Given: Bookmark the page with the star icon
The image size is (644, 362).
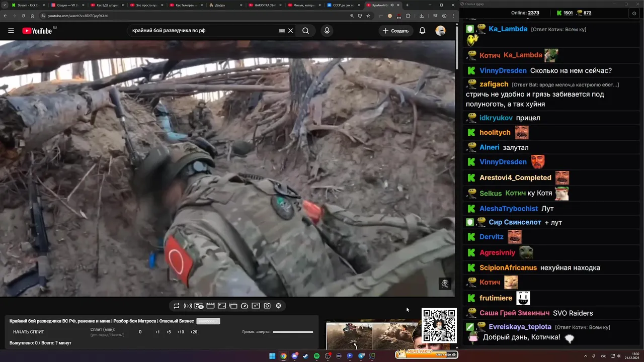Looking at the screenshot, I should [x=368, y=16].
